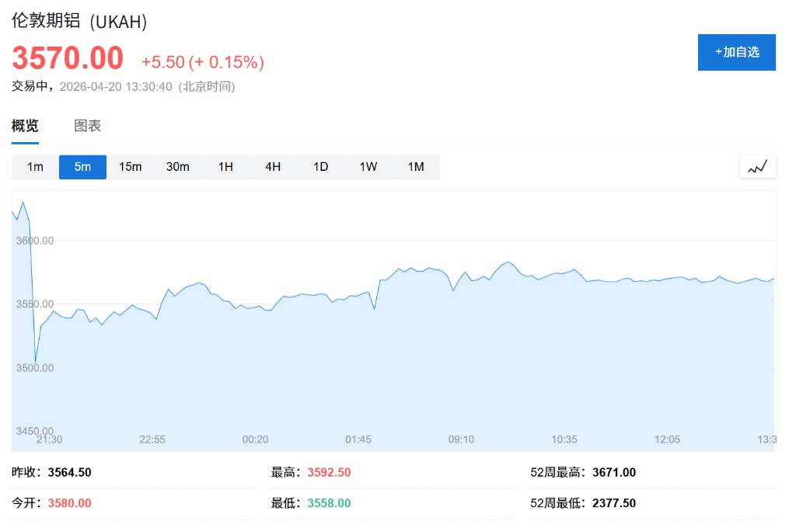Click the line chart type icon
The width and height of the screenshot is (796, 532).
tap(757, 167)
